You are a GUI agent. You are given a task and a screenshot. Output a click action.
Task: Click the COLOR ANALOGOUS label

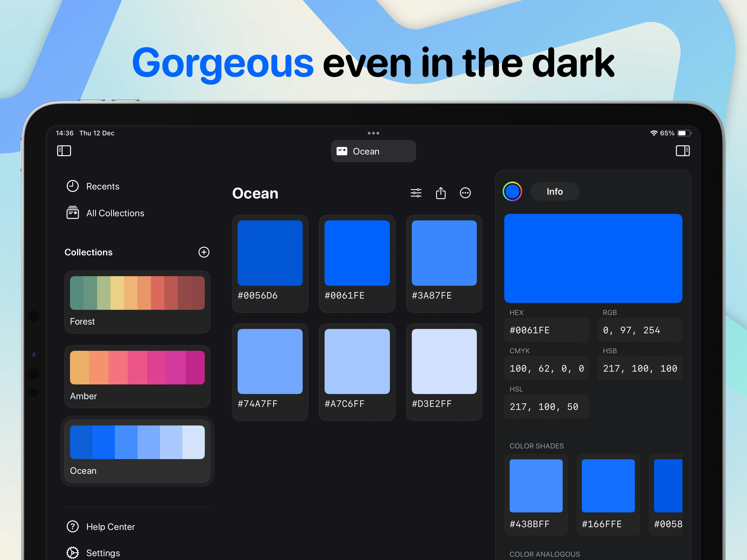point(544,554)
